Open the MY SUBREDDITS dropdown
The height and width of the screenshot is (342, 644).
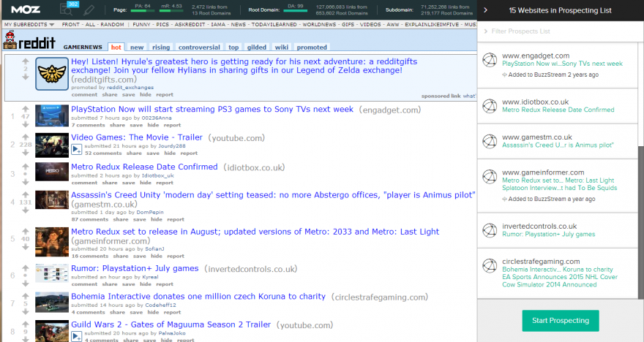tap(29, 25)
